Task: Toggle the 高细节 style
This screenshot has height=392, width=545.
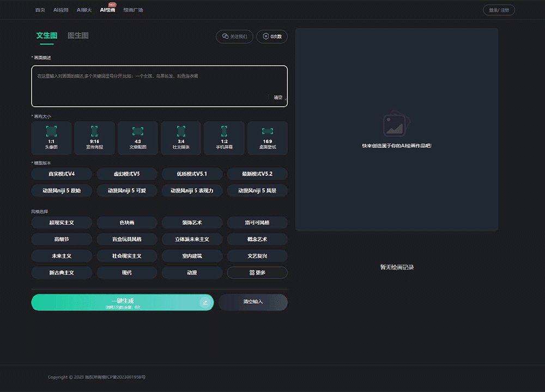Action: pyautogui.click(x=62, y=239)
